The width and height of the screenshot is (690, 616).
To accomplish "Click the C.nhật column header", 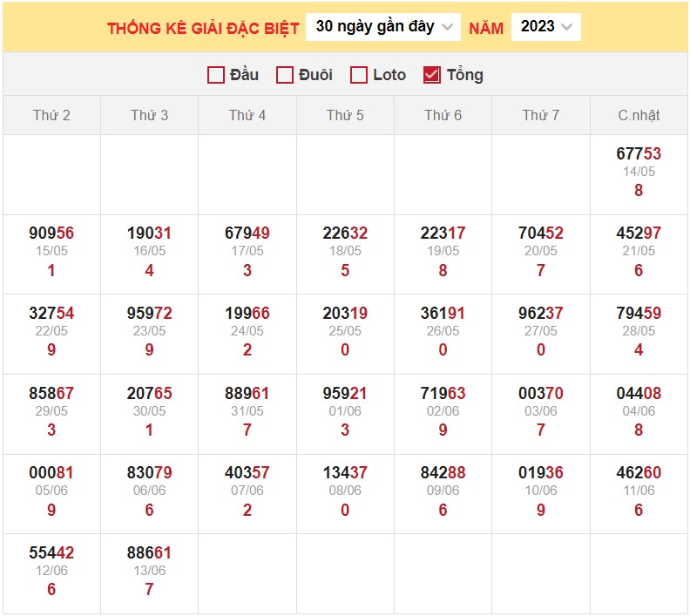I will pos(639,115).
